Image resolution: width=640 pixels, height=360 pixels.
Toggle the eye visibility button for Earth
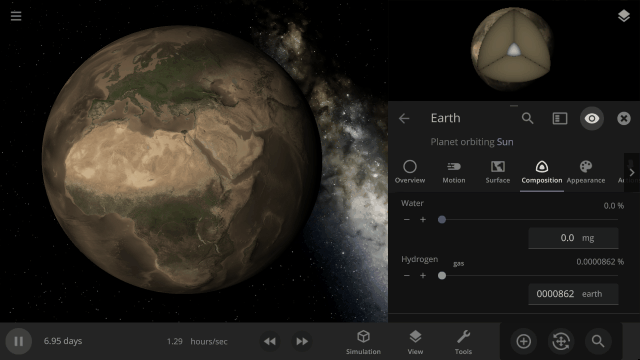[591, 118]
